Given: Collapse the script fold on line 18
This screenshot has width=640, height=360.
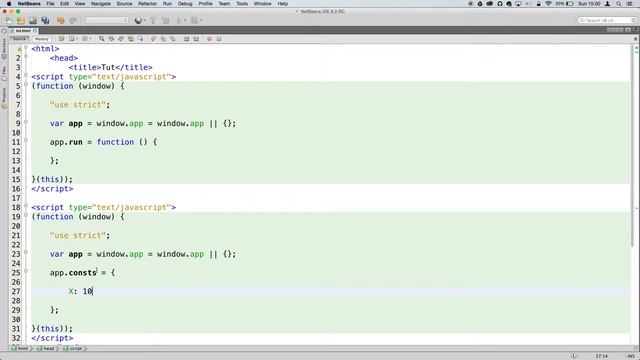Looking at the screenshot, I should 26,206.
